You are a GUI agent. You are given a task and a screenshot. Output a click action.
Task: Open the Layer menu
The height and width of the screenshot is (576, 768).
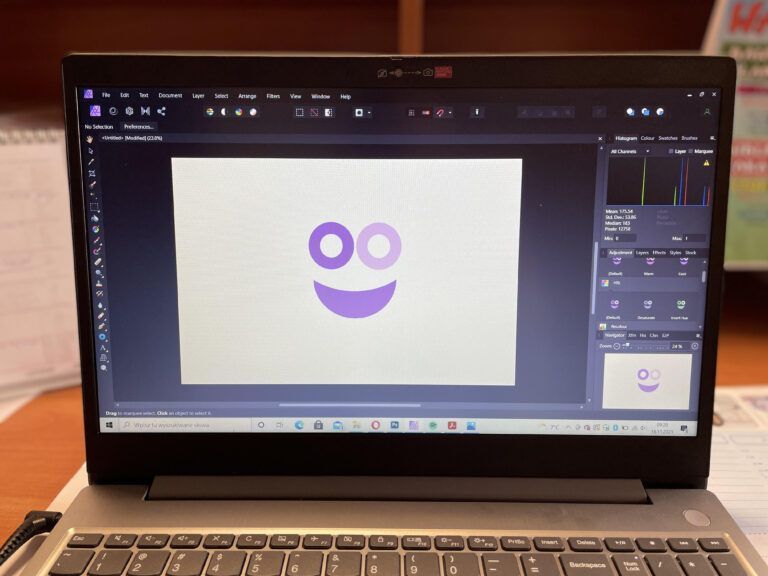point(198,96)
